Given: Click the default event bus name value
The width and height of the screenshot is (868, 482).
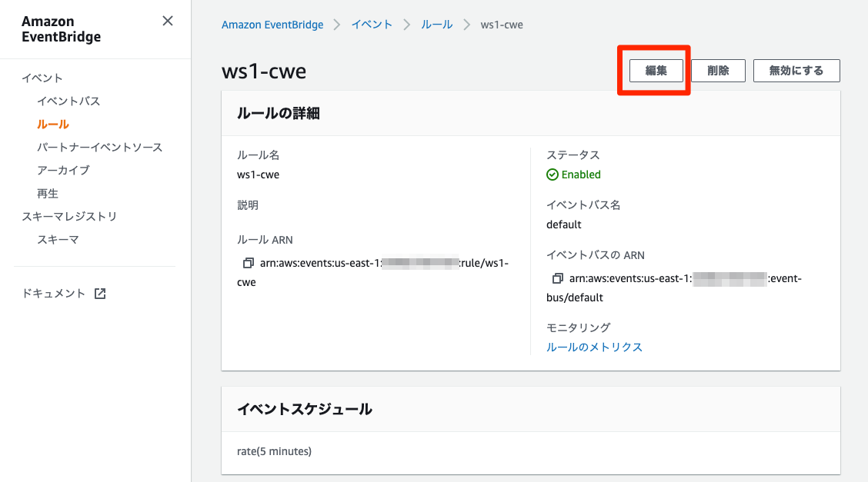Looking at the screenshot, I should coord(563,224).
